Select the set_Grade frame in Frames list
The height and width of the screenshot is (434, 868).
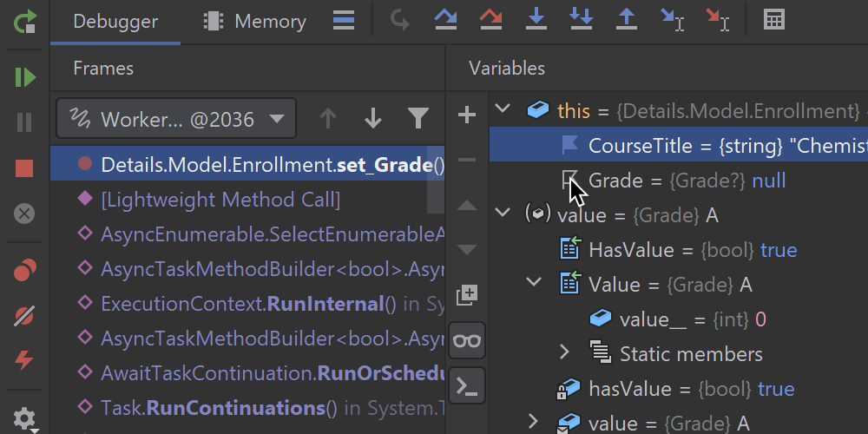click(260, 164)
